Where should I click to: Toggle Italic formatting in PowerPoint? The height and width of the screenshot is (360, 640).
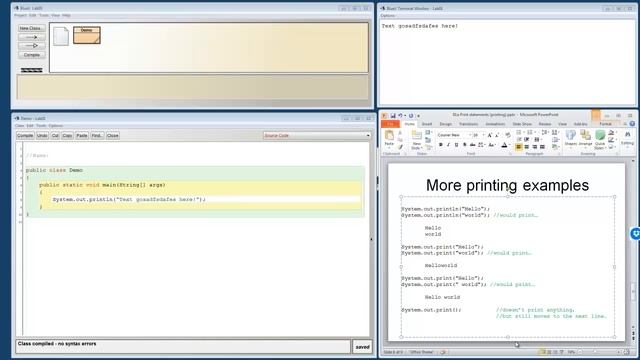448,144
